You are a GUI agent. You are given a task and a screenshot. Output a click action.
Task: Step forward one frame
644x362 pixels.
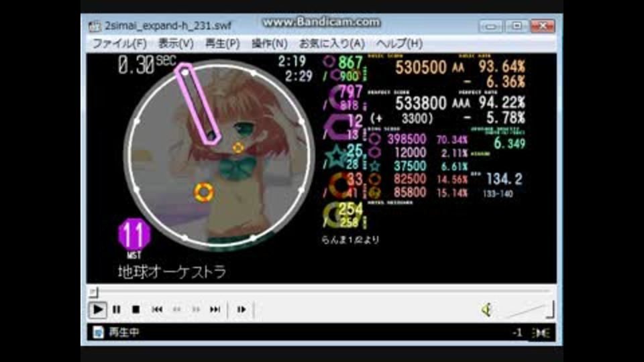pos(241,310)
